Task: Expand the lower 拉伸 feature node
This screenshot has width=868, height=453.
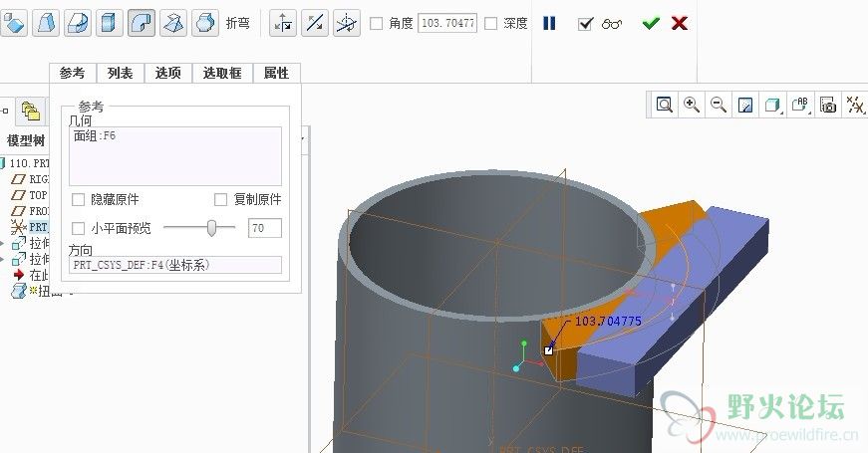Action: pos(2,259)
